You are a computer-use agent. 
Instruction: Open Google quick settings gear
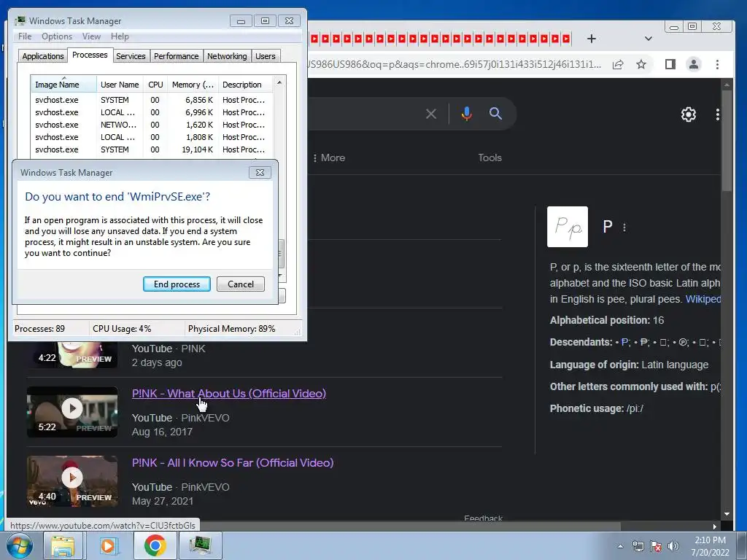click(689, 114)
